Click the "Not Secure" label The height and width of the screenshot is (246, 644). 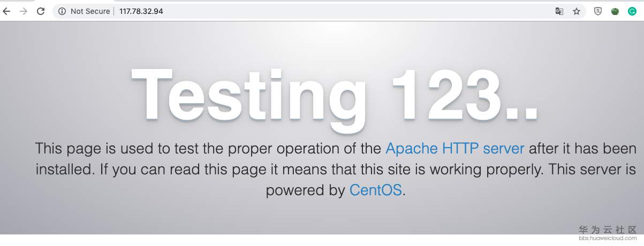click(90, 11)
